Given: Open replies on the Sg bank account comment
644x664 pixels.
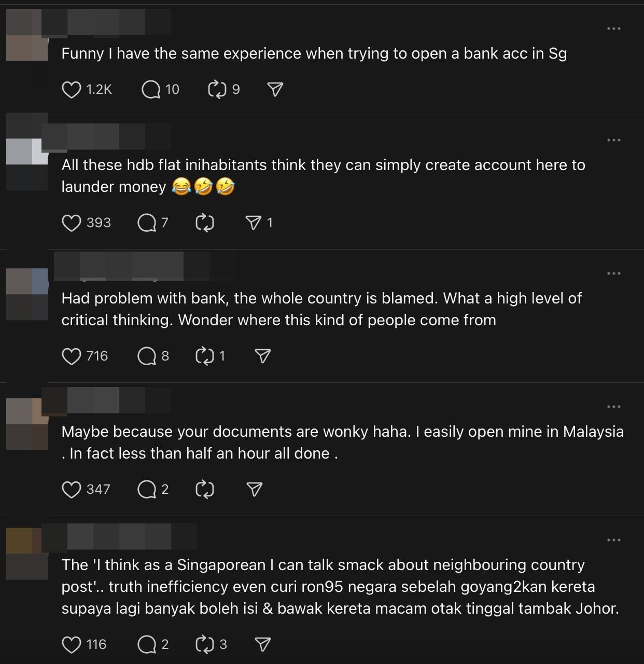Looking at the screenshot, I should point(151,90).
